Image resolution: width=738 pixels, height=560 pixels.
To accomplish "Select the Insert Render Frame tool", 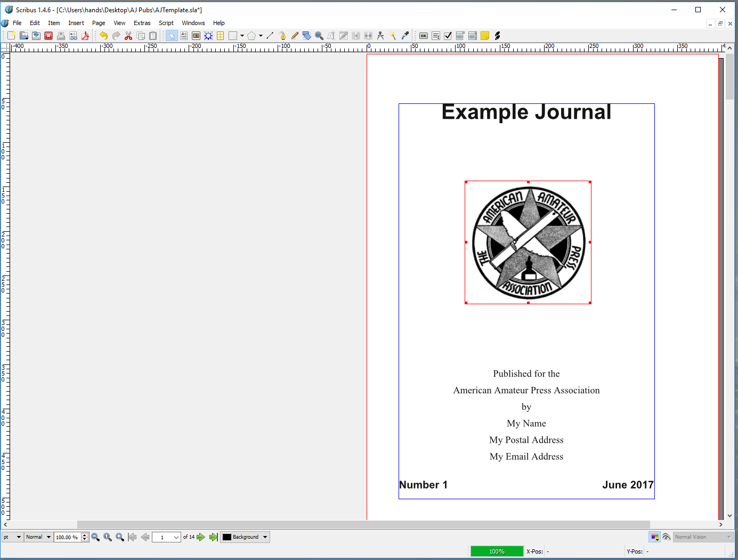I will point(208,36).
